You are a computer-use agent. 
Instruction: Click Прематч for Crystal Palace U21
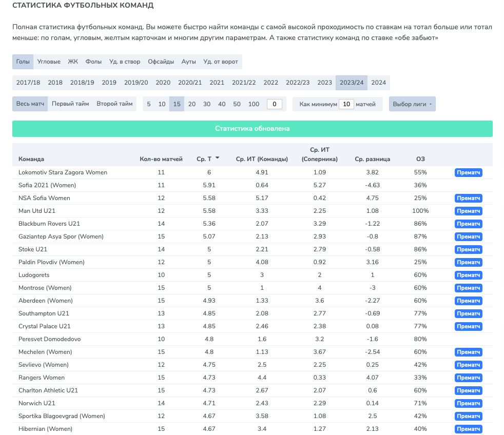(468, 326)
